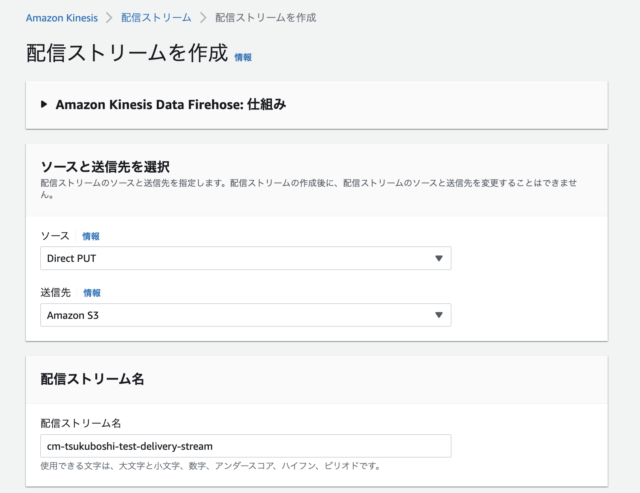This screenshot has width=640, height=493.
Task: Click the ソースと送信先を選択 section heading
Action: (105, 165)
